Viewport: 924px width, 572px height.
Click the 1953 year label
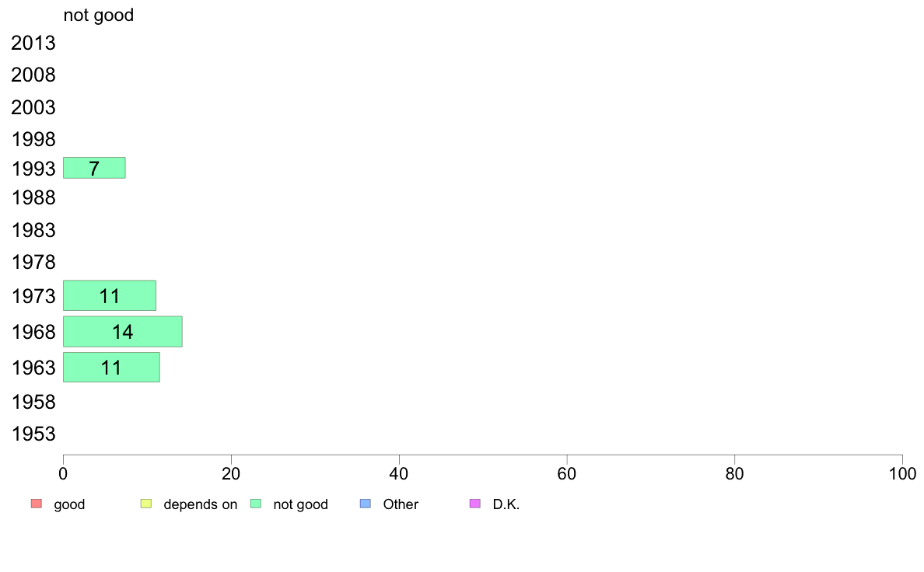[33, 434]
